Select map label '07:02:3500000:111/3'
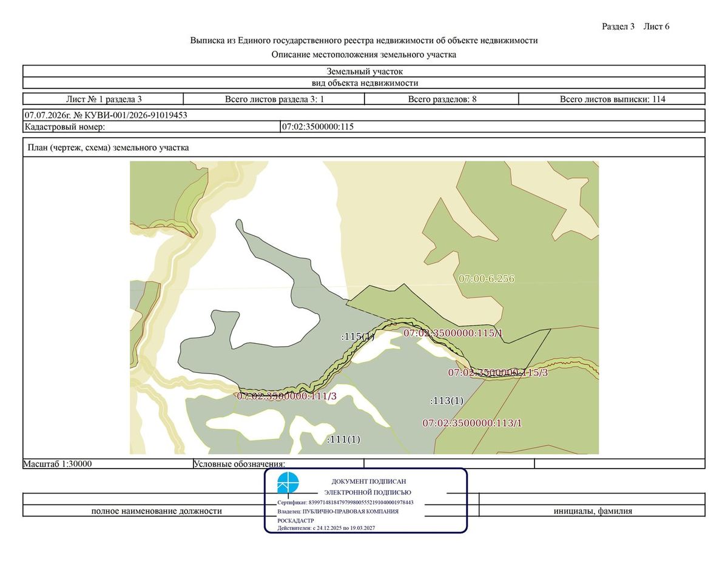Screen dimensions: 728x562 (x=286, y=396)
